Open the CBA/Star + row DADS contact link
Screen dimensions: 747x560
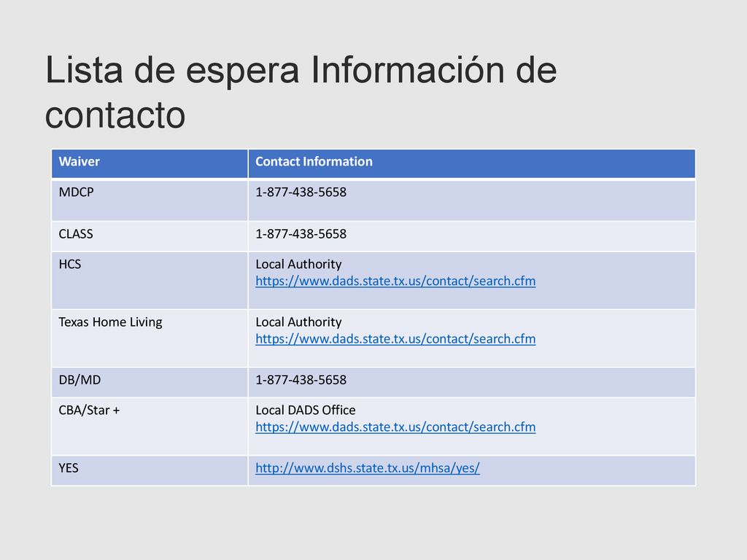click(x=395, y=427)
